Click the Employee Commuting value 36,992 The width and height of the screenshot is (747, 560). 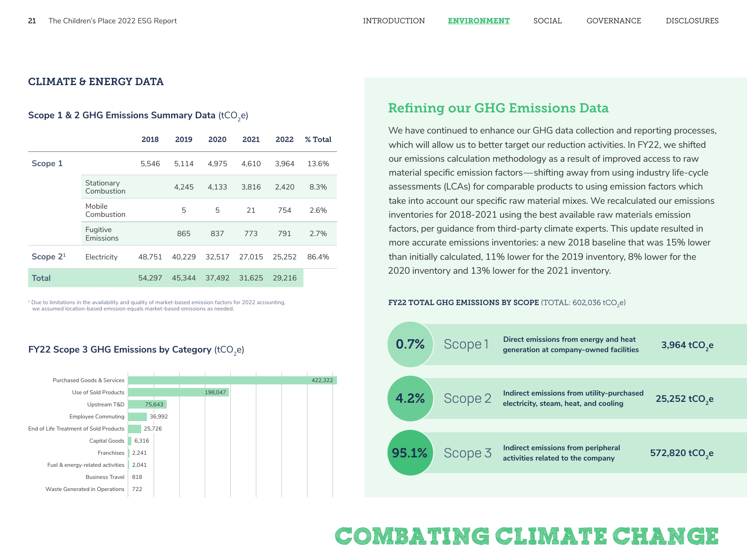(x=159, y=417)
